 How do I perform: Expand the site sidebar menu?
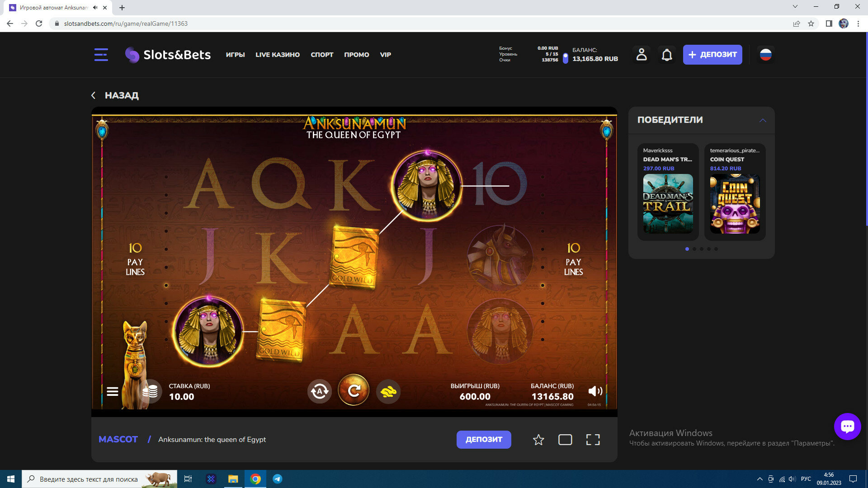[101, 55]
